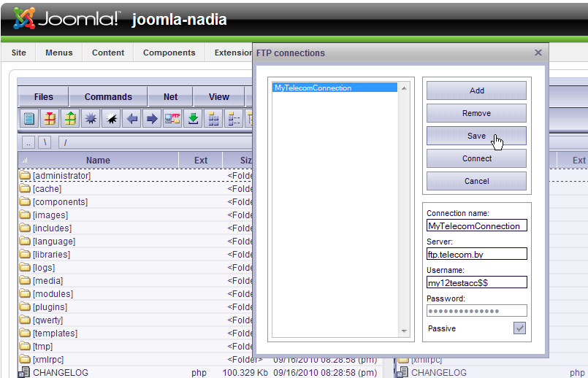Screen dimensions: 588x378
Task: Click the parent directory '..' button
Action: click(x=28, y=143)
